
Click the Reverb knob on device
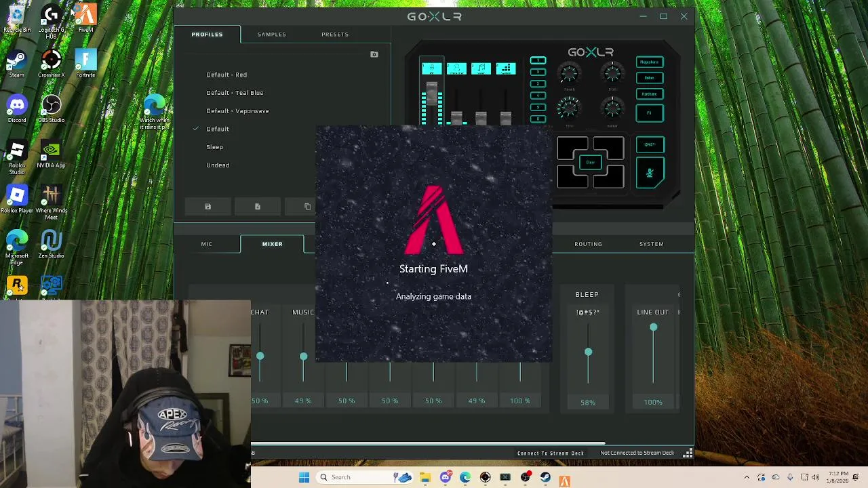coord(570,73)
